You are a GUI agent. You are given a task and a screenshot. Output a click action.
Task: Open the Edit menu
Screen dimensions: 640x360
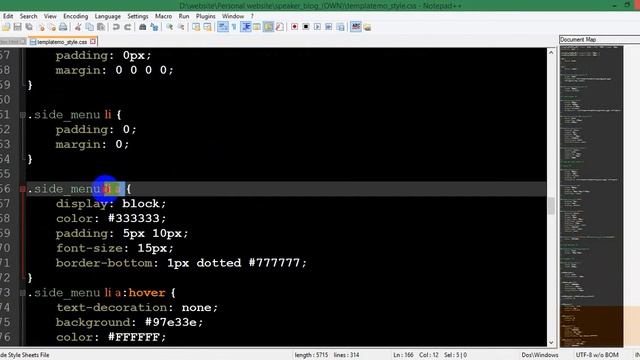(8, 16)
